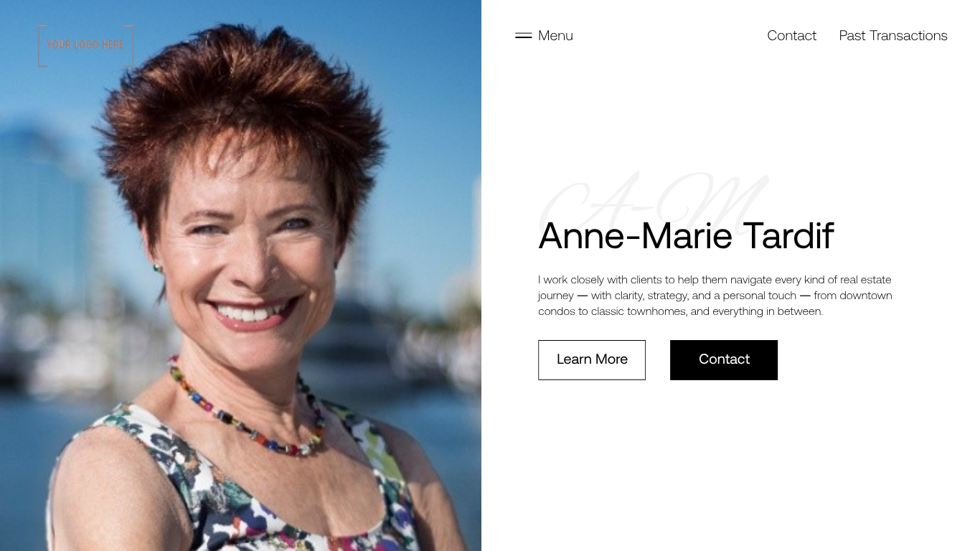Screen dimensions: 980x551
Task: Click the paragraph line mentioning classic townhomes
Action: point(680,311)
